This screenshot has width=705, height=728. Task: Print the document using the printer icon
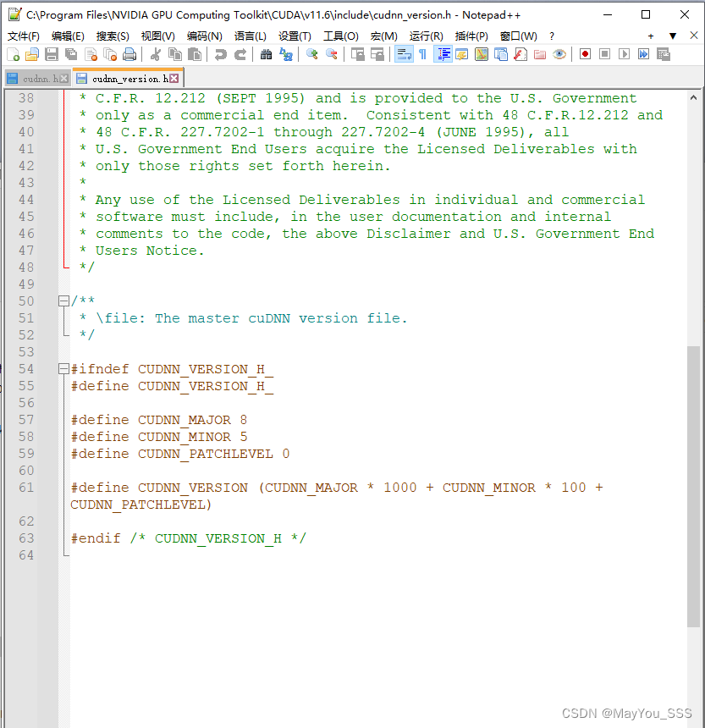pos(129,53)
